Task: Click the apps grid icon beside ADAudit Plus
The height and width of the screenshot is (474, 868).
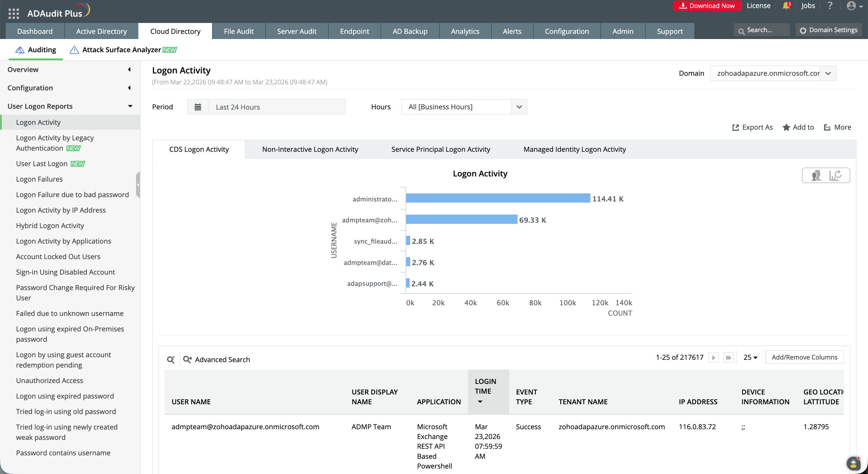Action: (13, 13)
